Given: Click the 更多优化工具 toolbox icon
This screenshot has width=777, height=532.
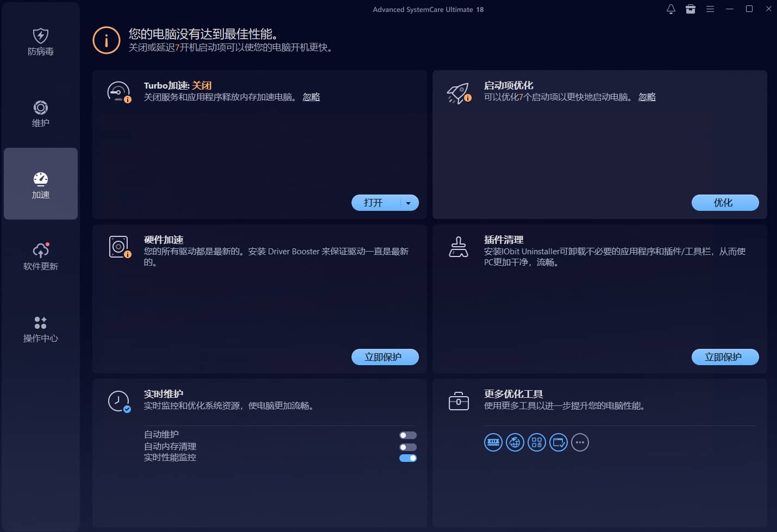Looking at the screenshot, I should (x=459, y=401).
